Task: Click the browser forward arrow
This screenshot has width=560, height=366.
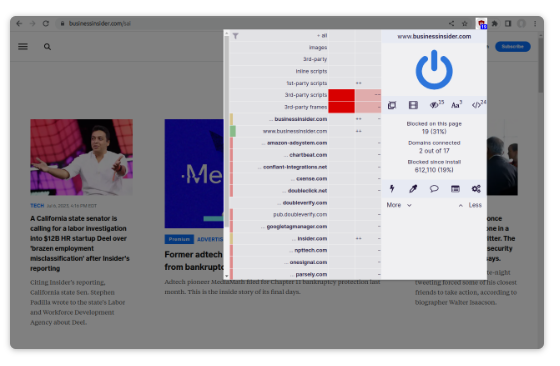Action: point(32,24)
